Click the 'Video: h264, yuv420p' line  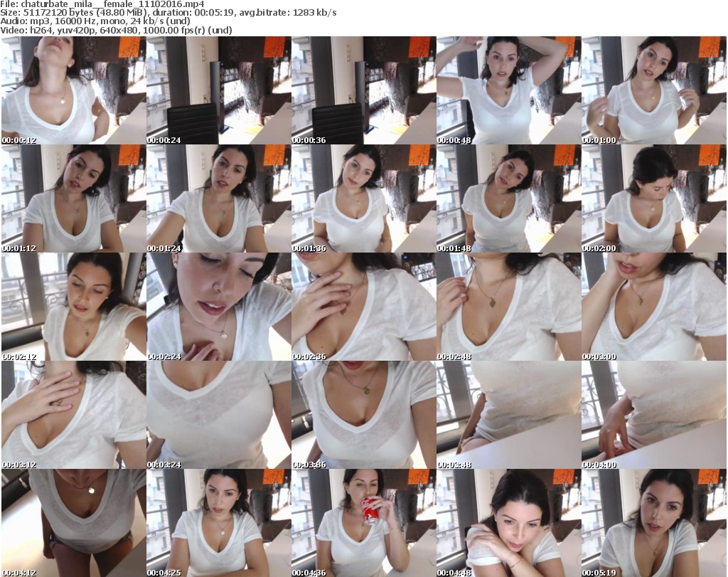click(116, 30)
